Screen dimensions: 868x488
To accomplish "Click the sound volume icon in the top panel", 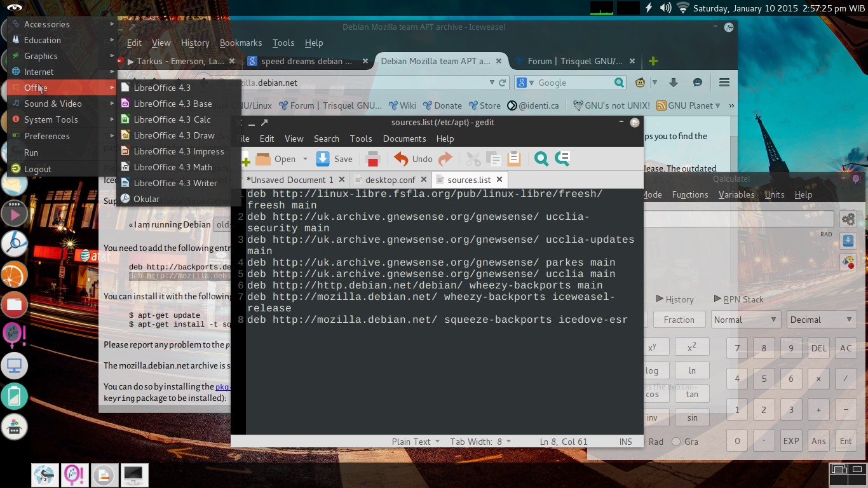I will [x=666, y=8].
